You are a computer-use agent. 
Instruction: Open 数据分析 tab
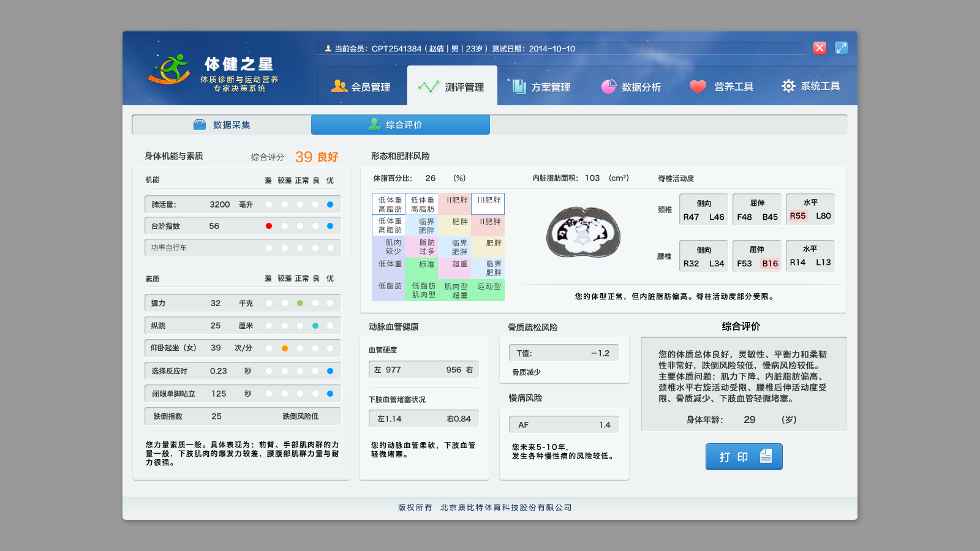tap(631, 86)
